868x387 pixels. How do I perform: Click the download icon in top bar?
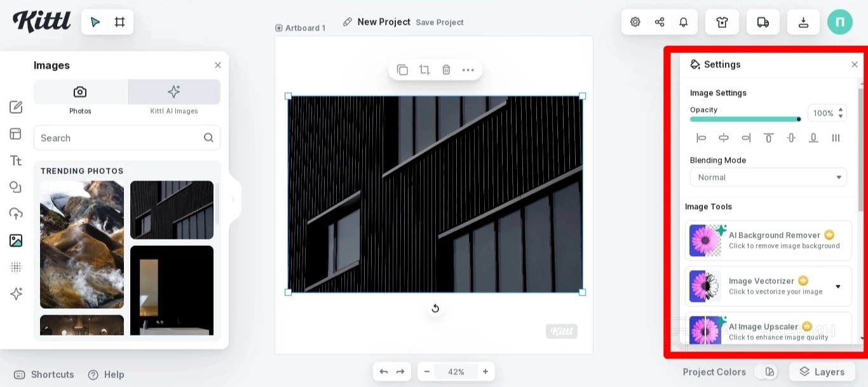click(x=803, y=22)
